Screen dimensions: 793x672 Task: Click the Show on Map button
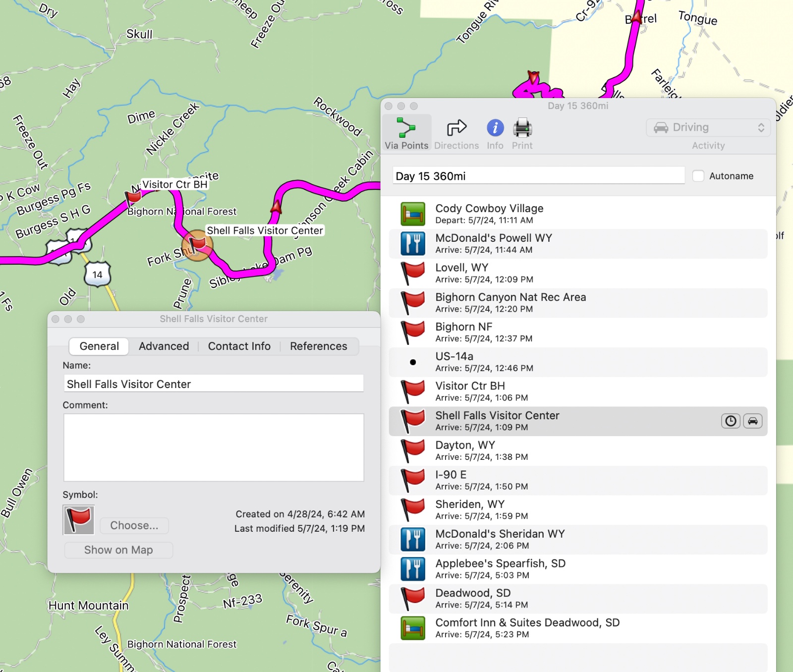coord(118,550)
